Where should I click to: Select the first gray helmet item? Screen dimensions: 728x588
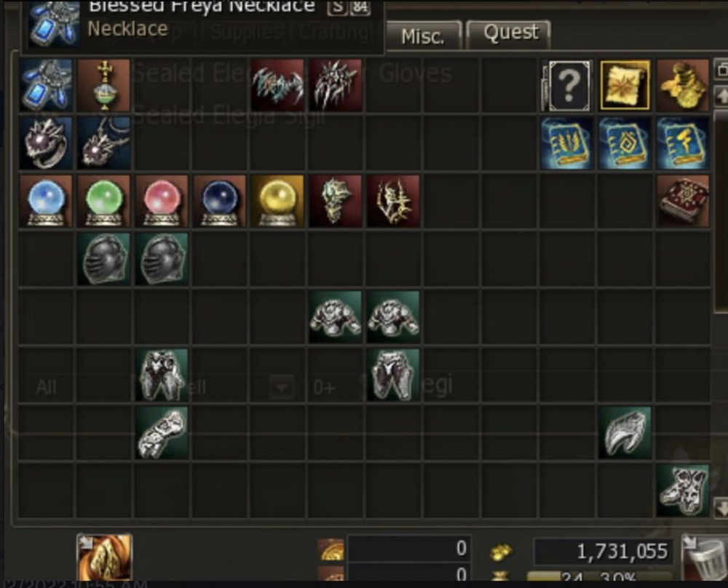pos(104,259)
